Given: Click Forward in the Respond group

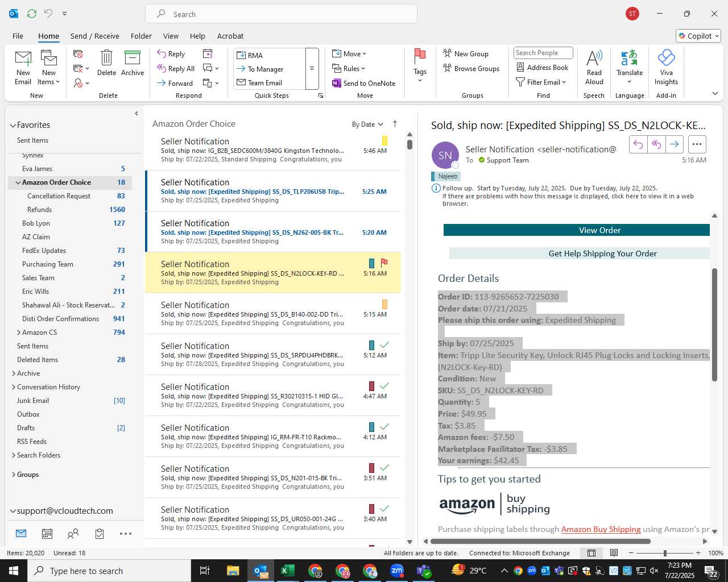Looking at the screenshot, I should (x=175, y=83).
